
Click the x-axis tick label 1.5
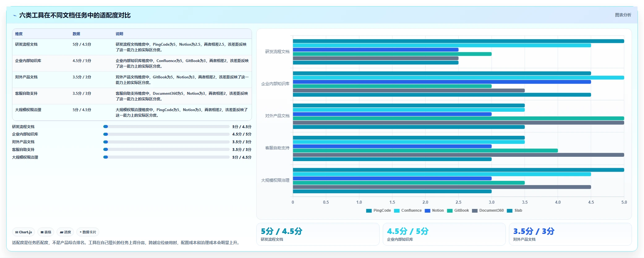pyautogui.click(x=392, y=202)
